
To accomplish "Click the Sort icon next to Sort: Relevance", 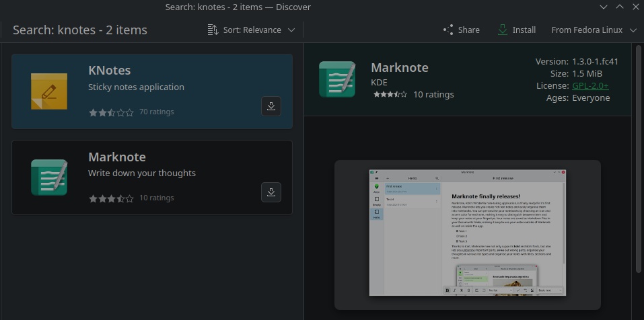I will coord(213,30).
